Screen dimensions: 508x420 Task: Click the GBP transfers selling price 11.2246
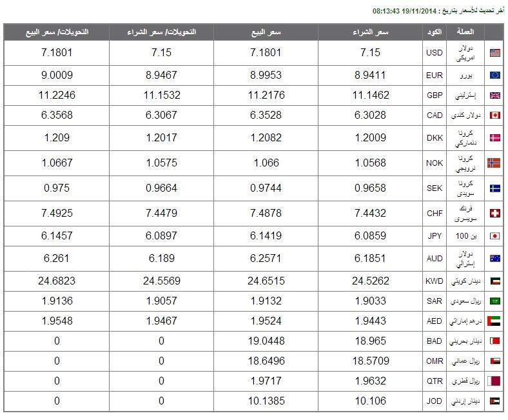point(57,95)
